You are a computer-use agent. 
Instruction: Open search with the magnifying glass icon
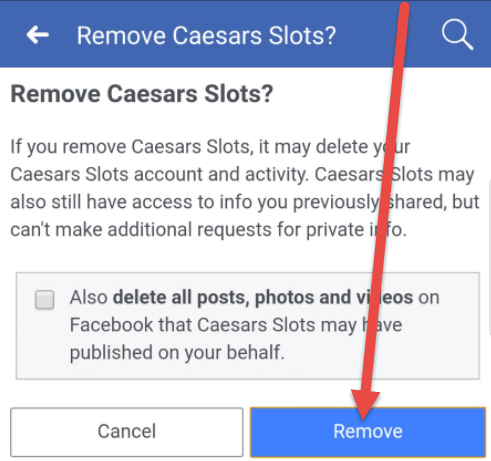coord(457,35)
